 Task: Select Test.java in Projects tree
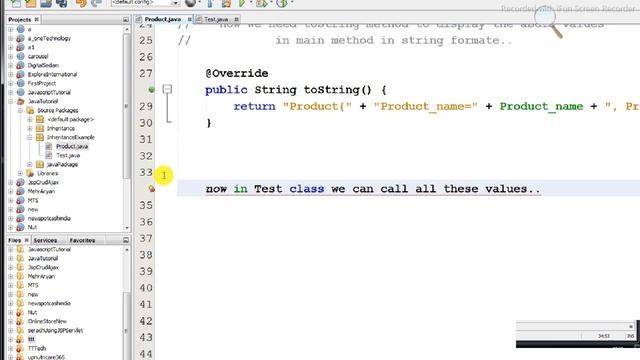coord(68,155)
